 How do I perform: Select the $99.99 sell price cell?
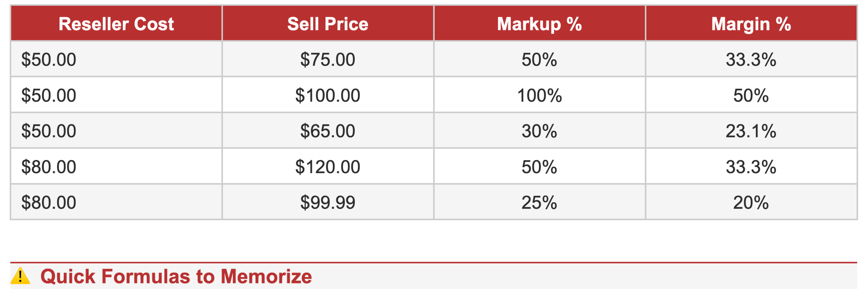328,202
